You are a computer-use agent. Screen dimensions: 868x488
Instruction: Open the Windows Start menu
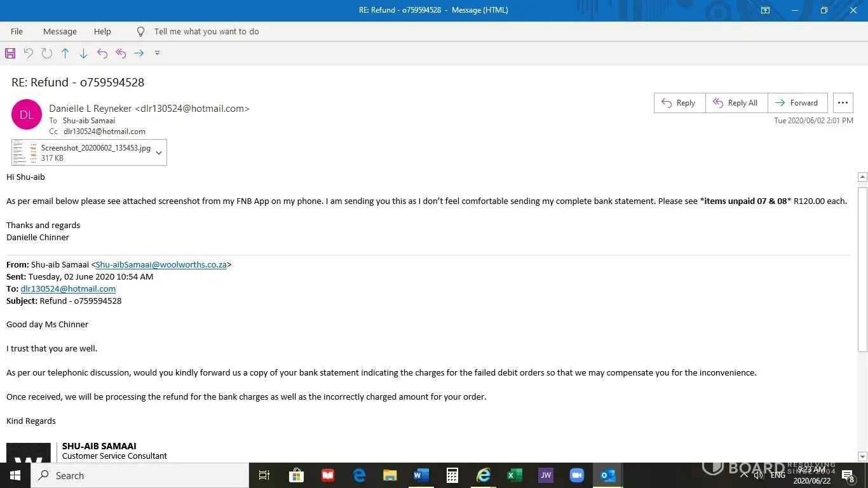[15, 475]
